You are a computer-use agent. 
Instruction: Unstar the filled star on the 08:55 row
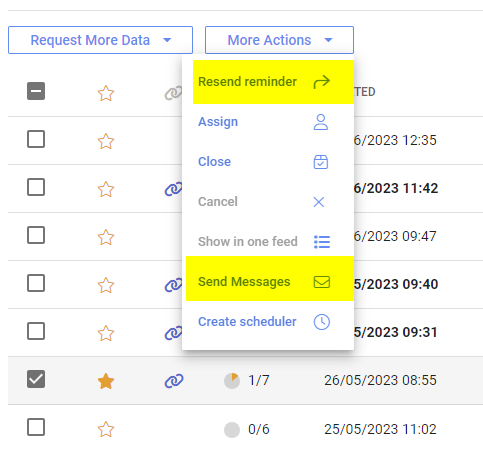[106, 381]
